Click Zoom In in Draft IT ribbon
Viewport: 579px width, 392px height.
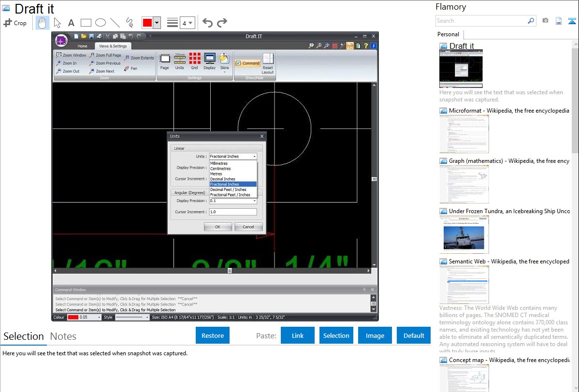click(x=67, y=63)
